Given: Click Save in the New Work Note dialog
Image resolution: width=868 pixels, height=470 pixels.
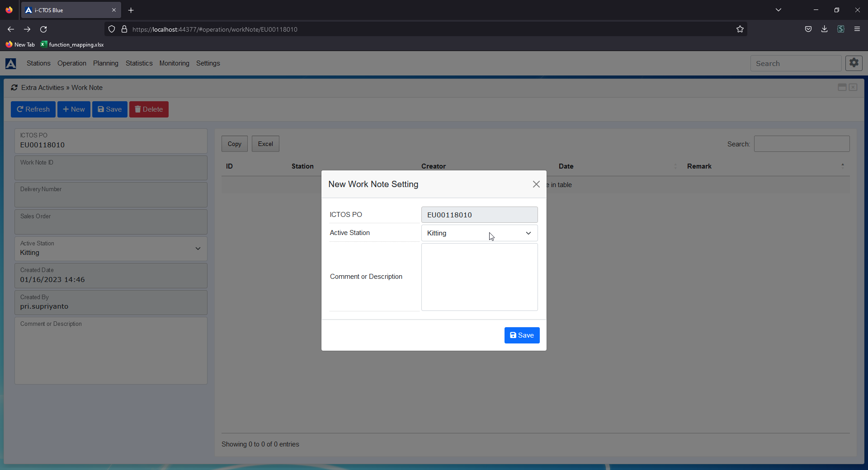Looking at the screenshot, I should pos(522,335).
